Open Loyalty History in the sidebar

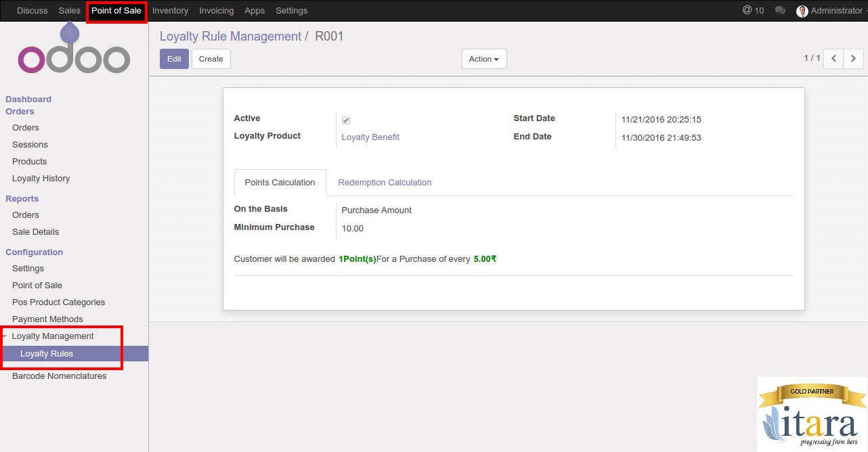[41, 179]
